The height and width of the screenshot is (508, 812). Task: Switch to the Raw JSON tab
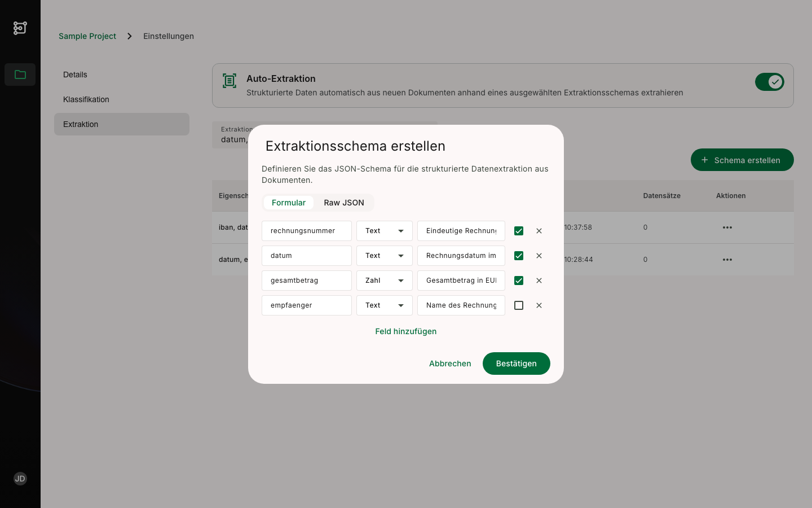[344, 203]
